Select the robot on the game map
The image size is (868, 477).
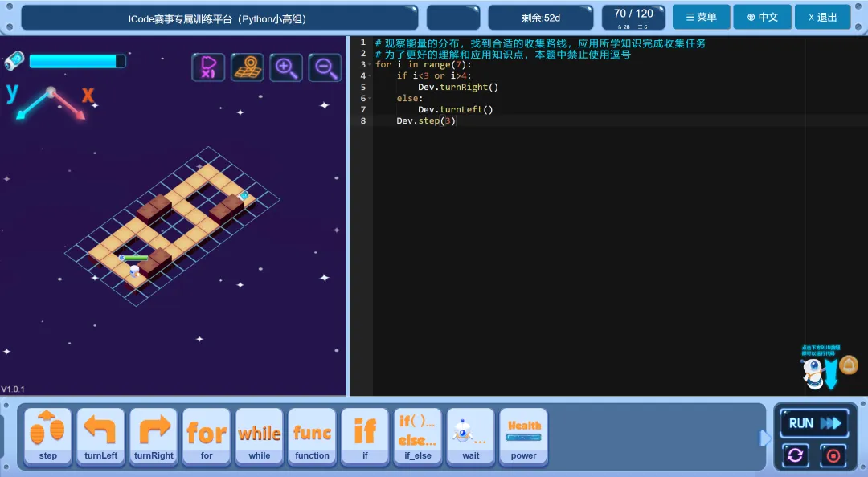[134, 271]
